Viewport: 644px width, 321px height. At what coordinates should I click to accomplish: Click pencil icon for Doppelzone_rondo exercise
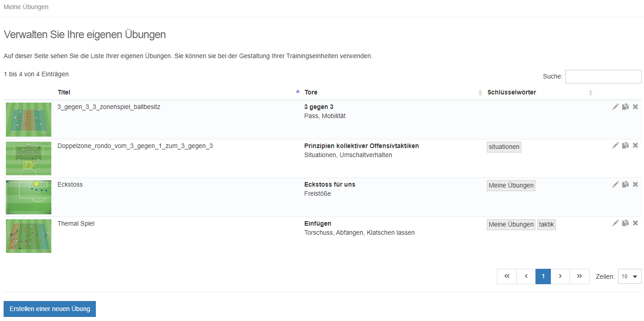pyautogui.click(x=615, y=145)
